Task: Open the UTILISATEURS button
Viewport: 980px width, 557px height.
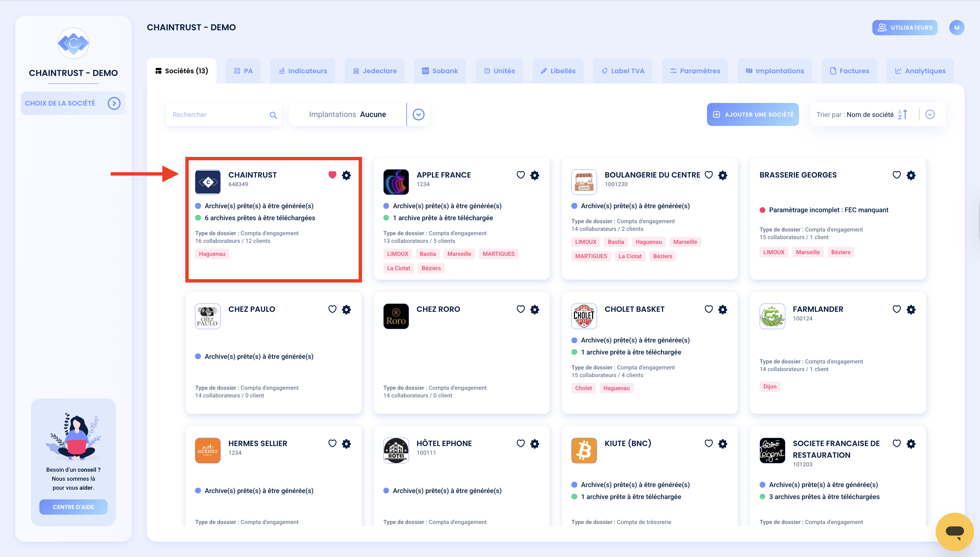Action: click(905, 28)
